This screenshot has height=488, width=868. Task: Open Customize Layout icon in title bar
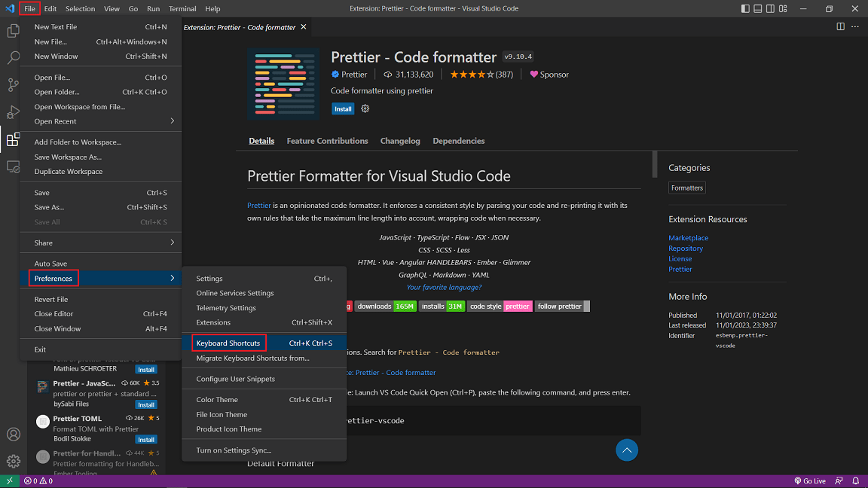coord(783,8)
